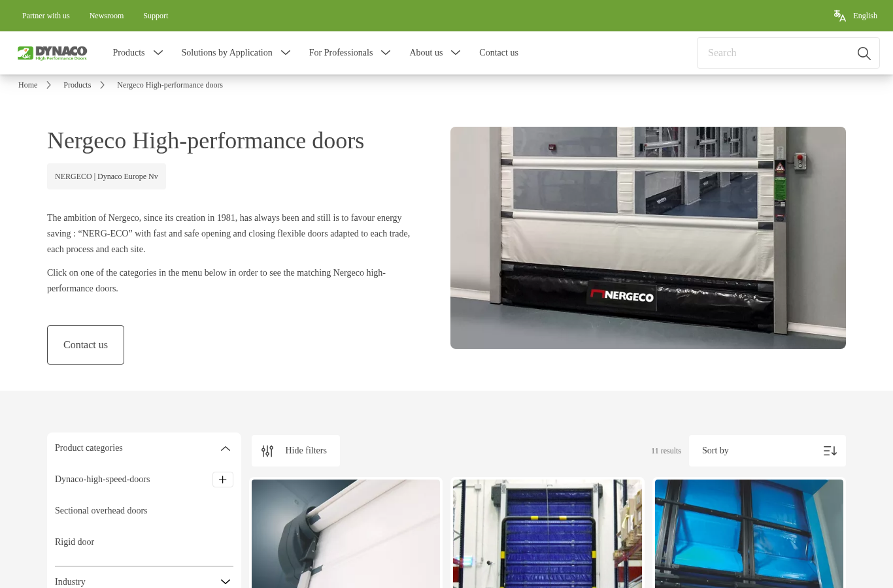Click the Home breadcrumb link
Viewport: 893px width, 588px height.
point(27,85)
